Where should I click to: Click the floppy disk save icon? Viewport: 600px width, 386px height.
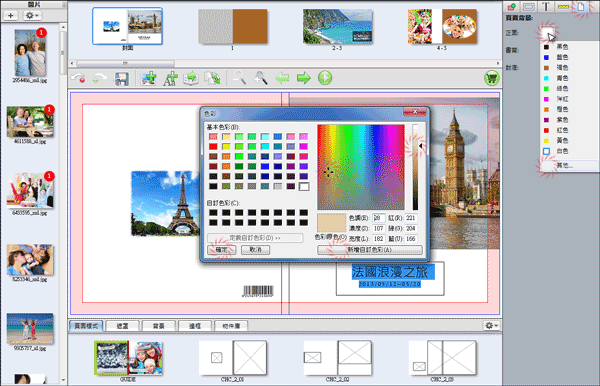click(x=122, y=79)
